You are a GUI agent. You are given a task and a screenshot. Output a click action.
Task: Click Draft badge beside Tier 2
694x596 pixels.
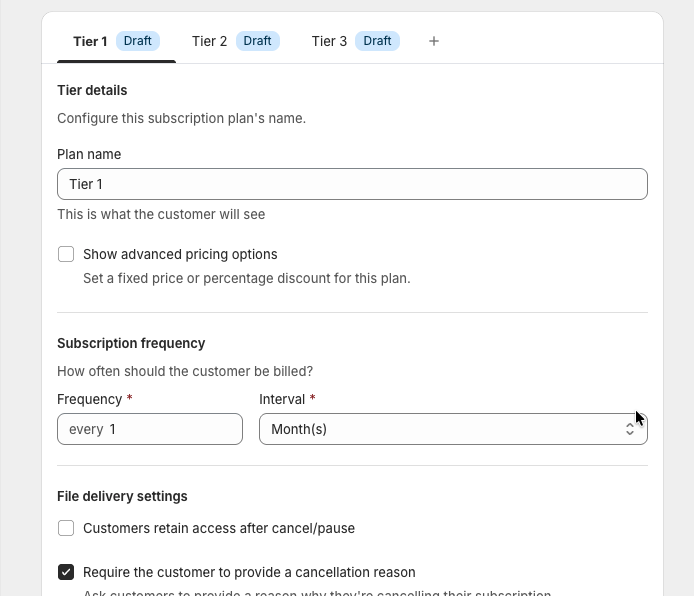pyautogui.click(x=258, y=41)
